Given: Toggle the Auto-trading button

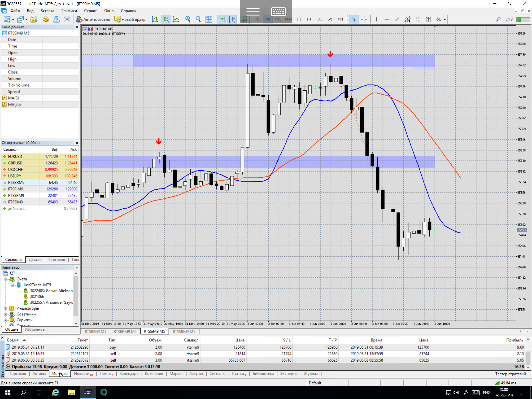Looking at the screenshot, I should click(x=93, y=19).
